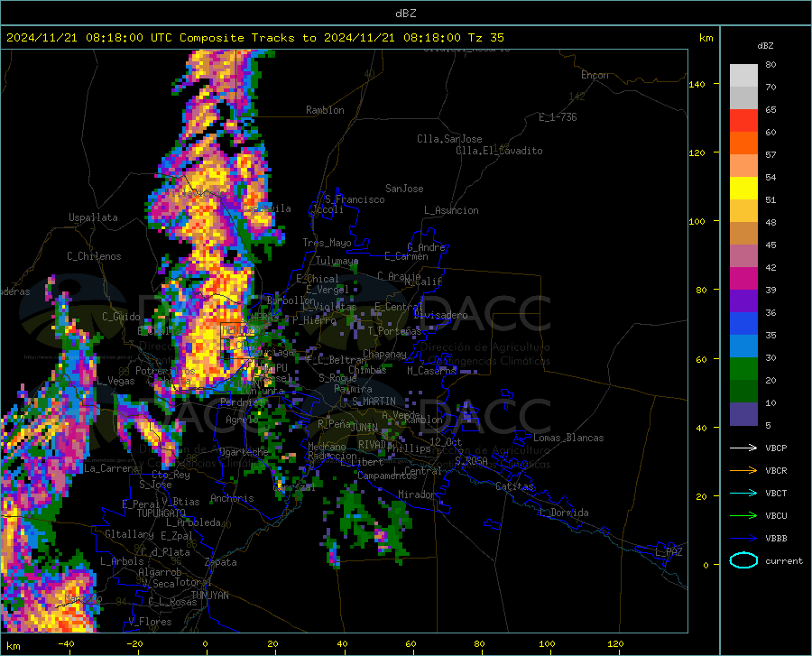Click the green VBCU arrow in legend
812x656 pixels.
pyautogui.click(x=743, y=516)
